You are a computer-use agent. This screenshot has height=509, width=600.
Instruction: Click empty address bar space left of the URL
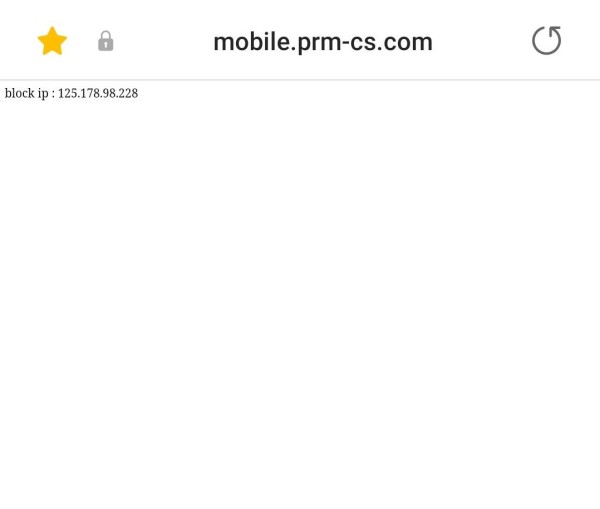[163, 41]
